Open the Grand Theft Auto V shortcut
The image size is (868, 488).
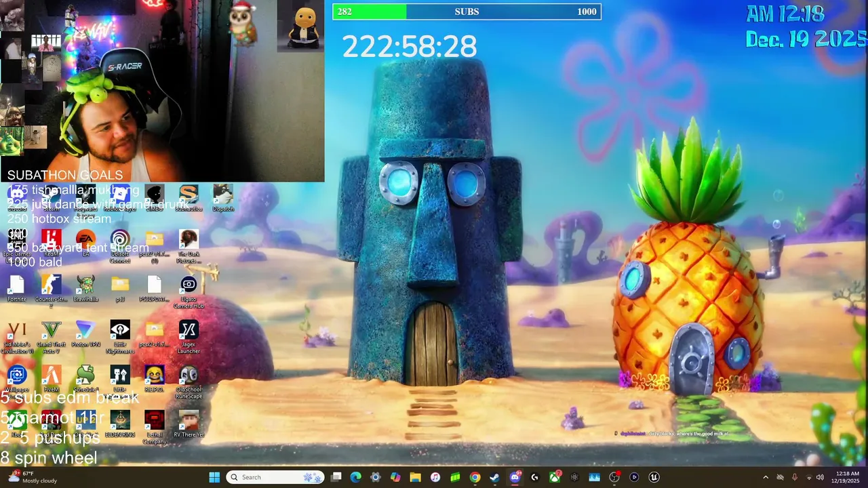(52, 337)
